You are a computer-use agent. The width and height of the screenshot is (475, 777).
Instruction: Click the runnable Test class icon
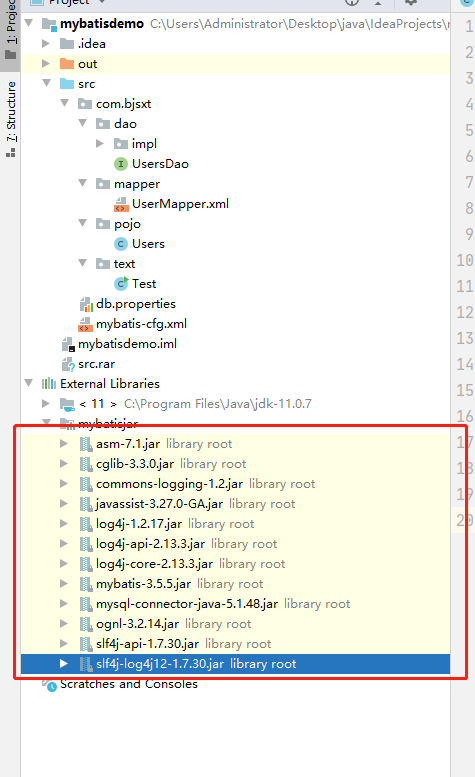pos(121,283)
